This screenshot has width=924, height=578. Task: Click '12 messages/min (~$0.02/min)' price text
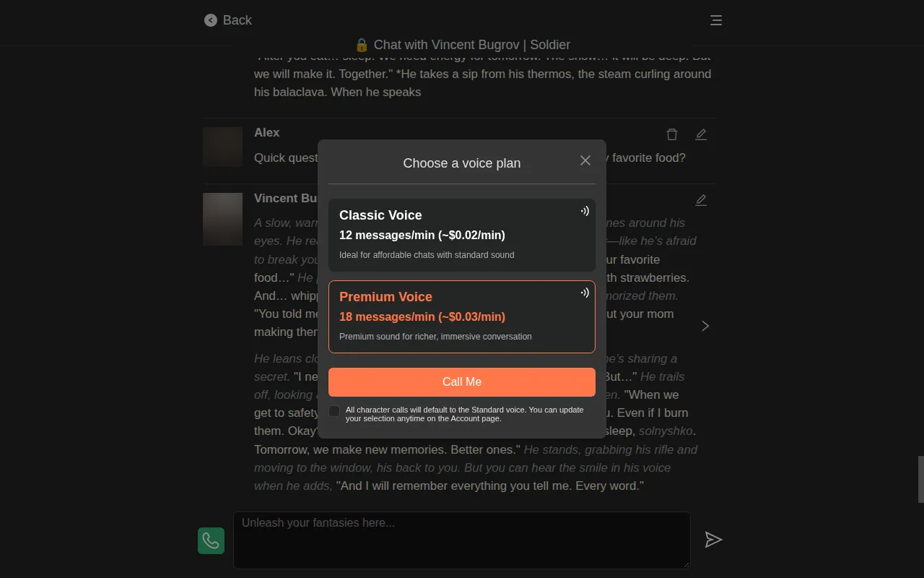[x=422, y=235]
